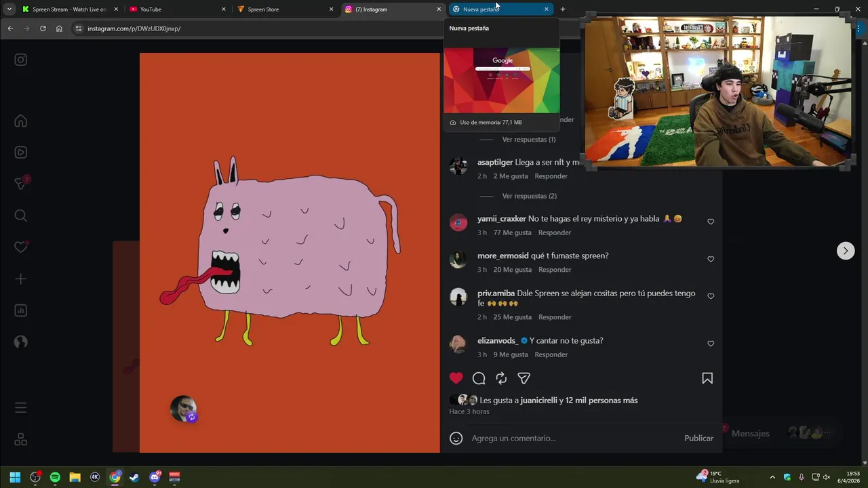Screen dimensions: 868x488
Task: Open Steam from the taskbar
Action: (134, 477)
